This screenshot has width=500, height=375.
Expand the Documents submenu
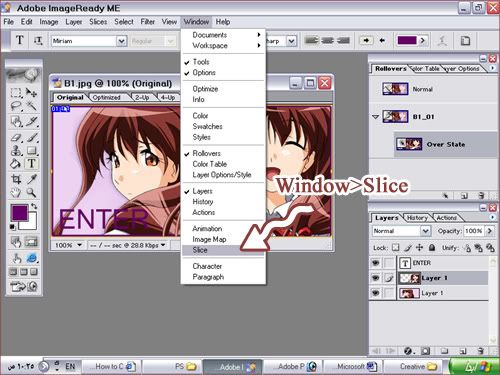tap(223, 35)
